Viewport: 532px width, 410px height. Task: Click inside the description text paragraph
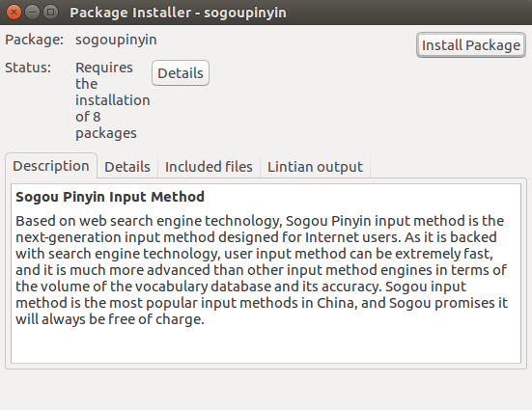coord(262,270)
